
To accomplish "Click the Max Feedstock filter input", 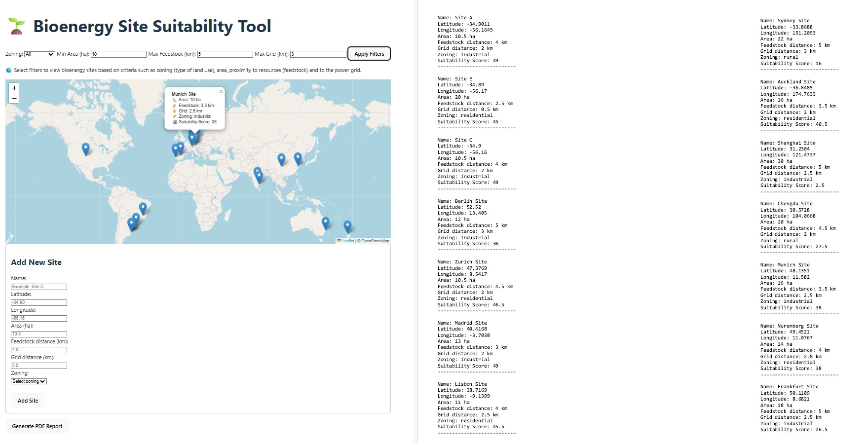I will tap(225, 54).
